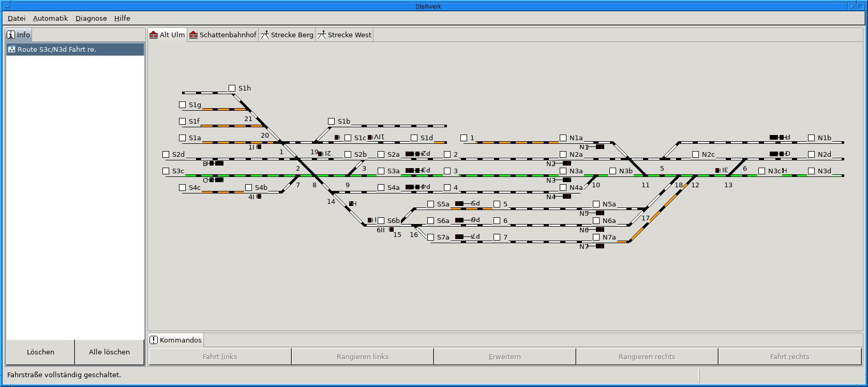Enable the S7a track checkbox
This screenshot has height=387, width=868.
pos(431,237)
